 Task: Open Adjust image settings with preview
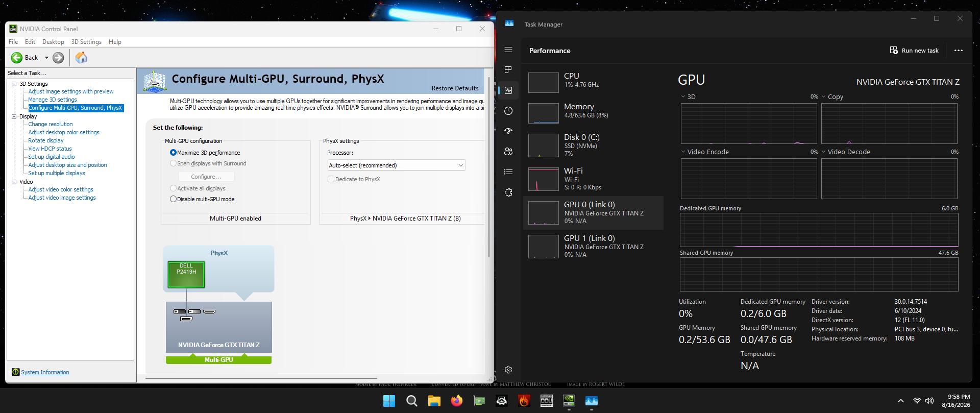71,91
